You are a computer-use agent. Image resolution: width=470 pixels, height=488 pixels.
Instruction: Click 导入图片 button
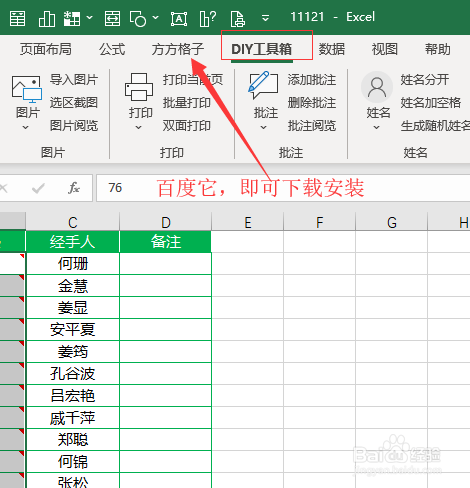(x=74, y=80)
